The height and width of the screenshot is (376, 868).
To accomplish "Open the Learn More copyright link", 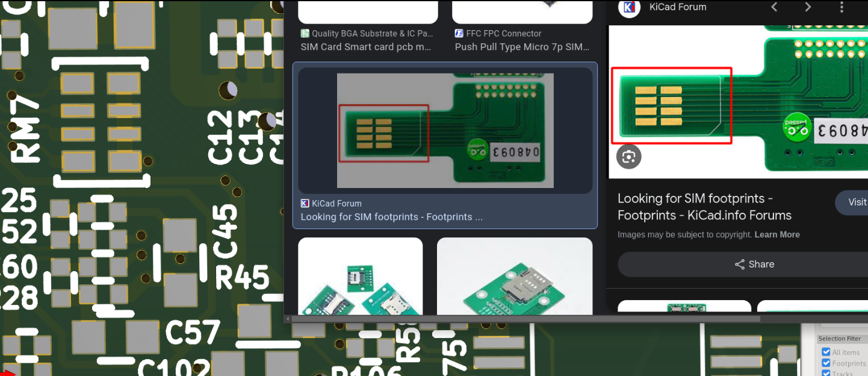I will [777, 235].
